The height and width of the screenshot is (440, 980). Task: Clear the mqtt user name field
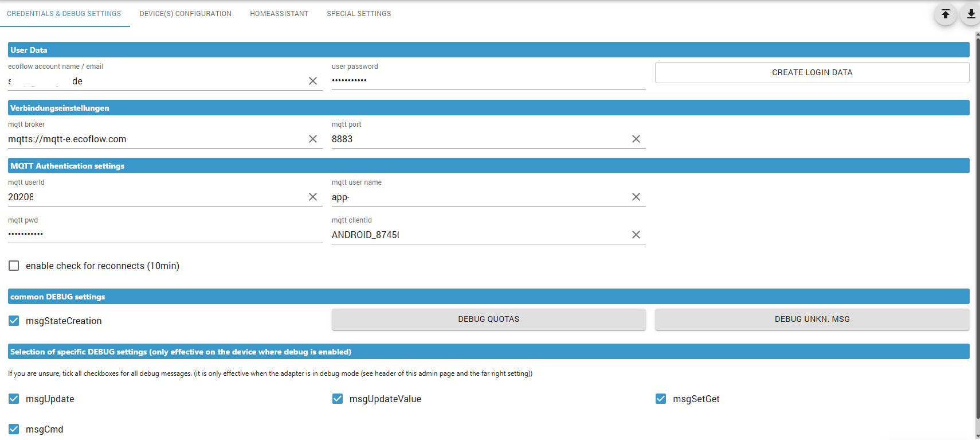point(636,197)
